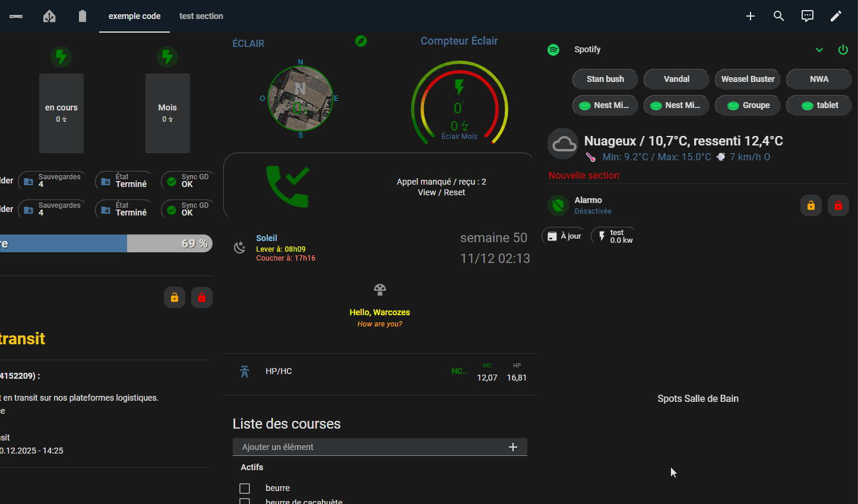Click the red lock icon beside Alarmo

(x=838, y=205)
